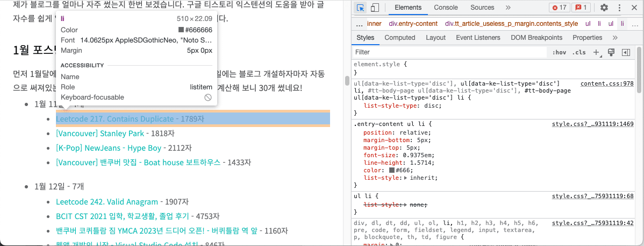
Task: Switch to the Console tab
Action: 446,8
